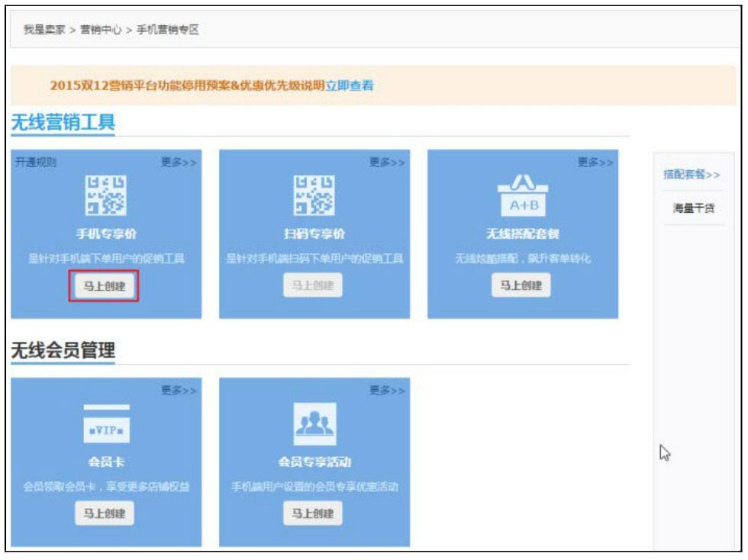748x560 pixels.
Task: Click 马上创建 under 会员专享活动
Action: [x=314, y=513]
